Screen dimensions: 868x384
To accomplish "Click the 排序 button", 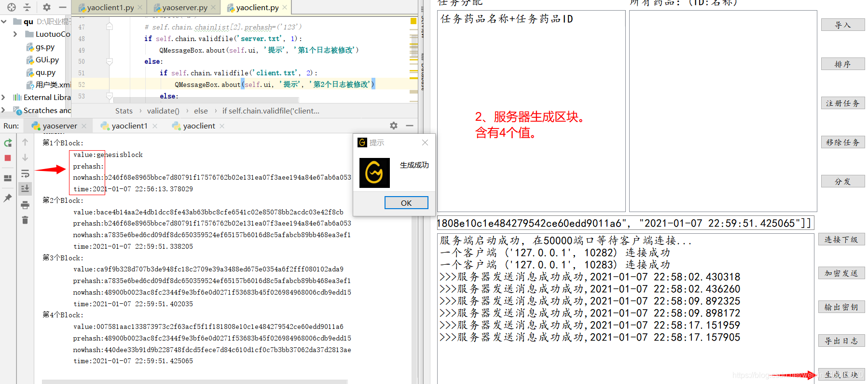I will coord(843,64).
